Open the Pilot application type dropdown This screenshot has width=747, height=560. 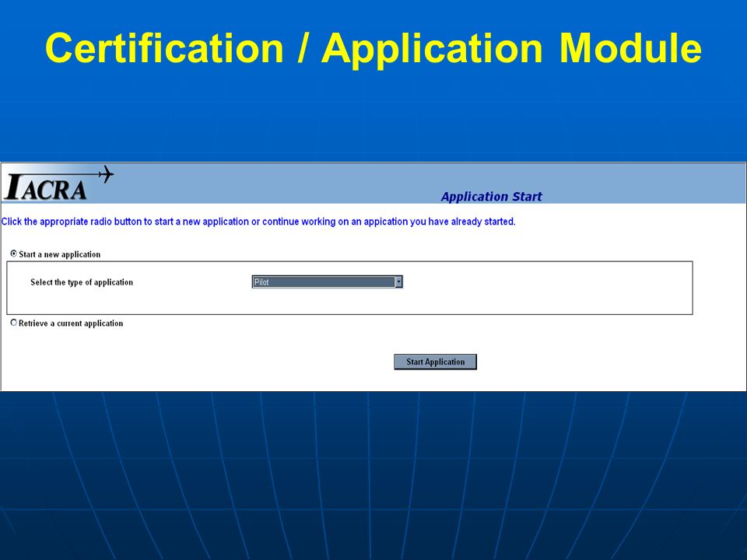(328, 282)
